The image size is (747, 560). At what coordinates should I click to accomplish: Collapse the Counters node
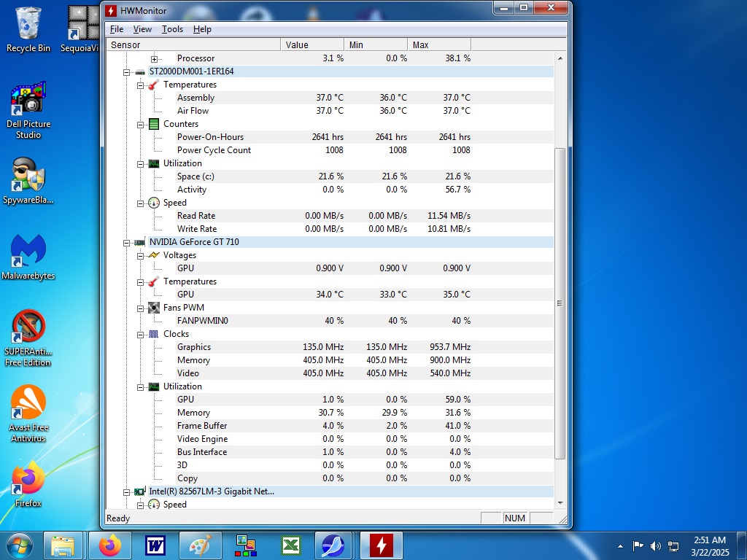pyautogui.click(x=141, y=125)
